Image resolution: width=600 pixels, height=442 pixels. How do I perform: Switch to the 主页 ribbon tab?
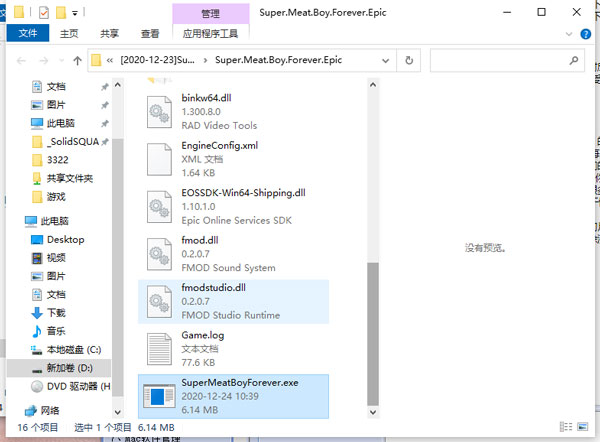pos(69,34)
